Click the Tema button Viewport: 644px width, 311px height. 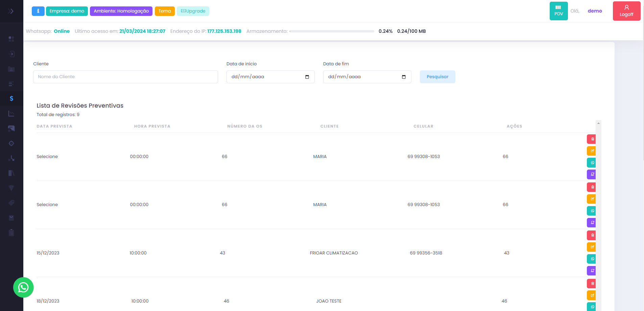pos(165,11)
